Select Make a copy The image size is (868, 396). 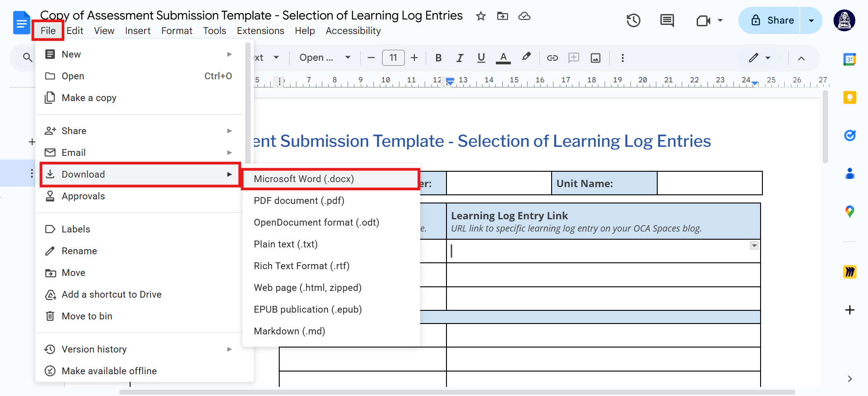(140, 98)
